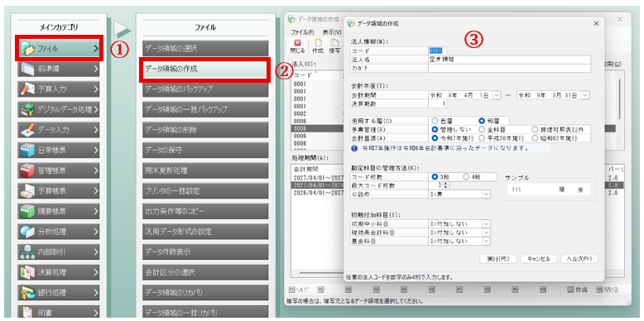Open the 前準備 category

[59, 69]
